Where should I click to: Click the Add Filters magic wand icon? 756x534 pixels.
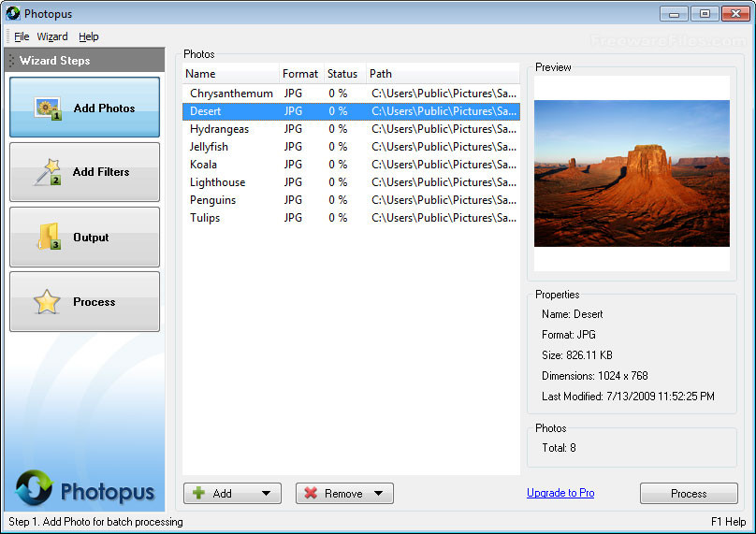(x=48, y=172)
